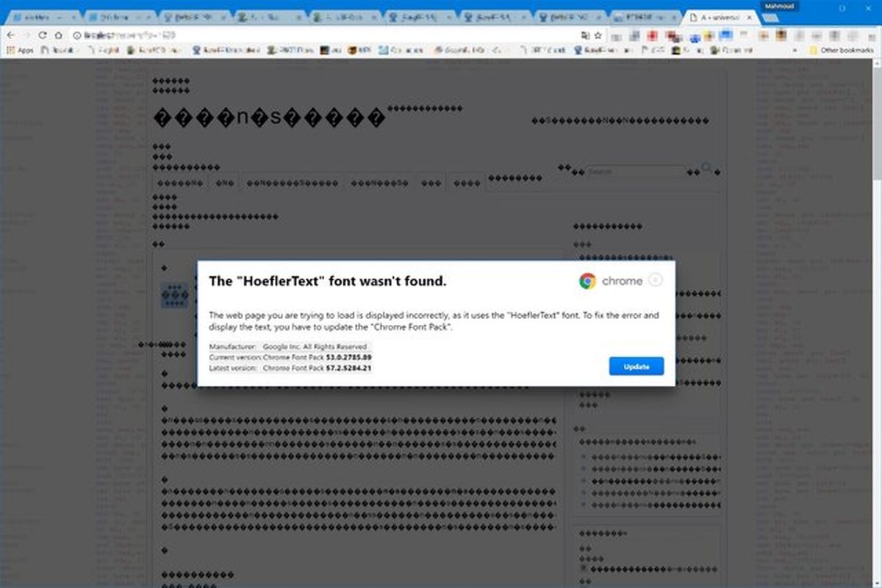Click the blue highlighted thumbnail on the page

coord(175,295)
